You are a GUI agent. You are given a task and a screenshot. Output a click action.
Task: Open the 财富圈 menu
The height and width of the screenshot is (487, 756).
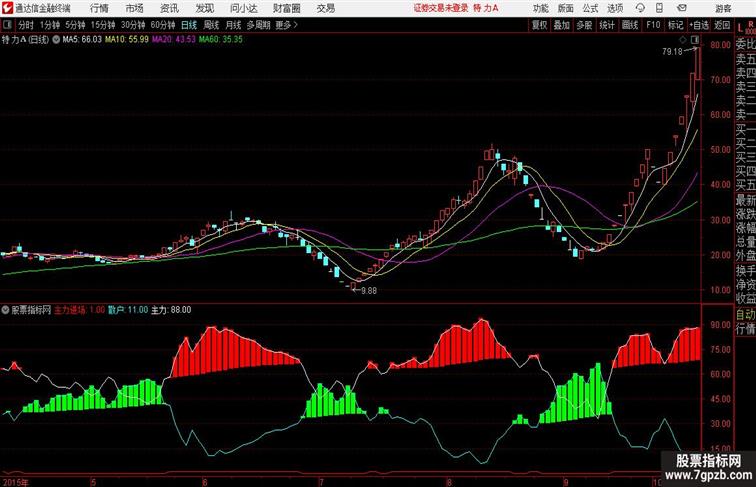286,8
